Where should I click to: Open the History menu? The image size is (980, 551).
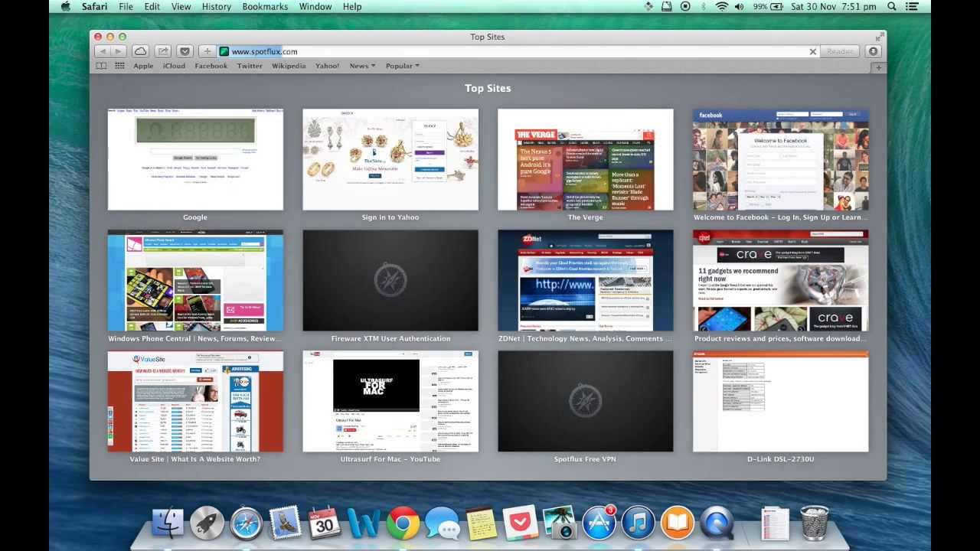pos(217,6)
